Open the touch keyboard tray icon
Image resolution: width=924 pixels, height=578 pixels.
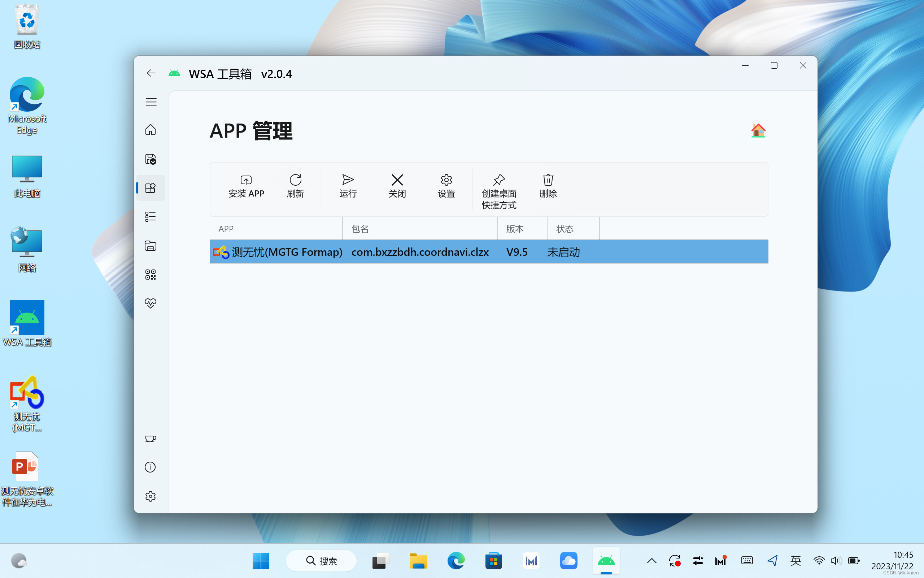click(x=747, y=561)
